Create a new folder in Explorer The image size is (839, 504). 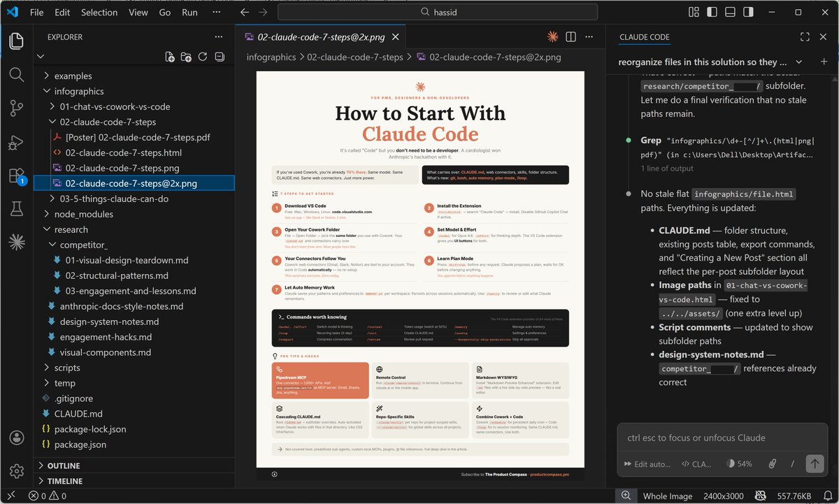coord(186,57)
